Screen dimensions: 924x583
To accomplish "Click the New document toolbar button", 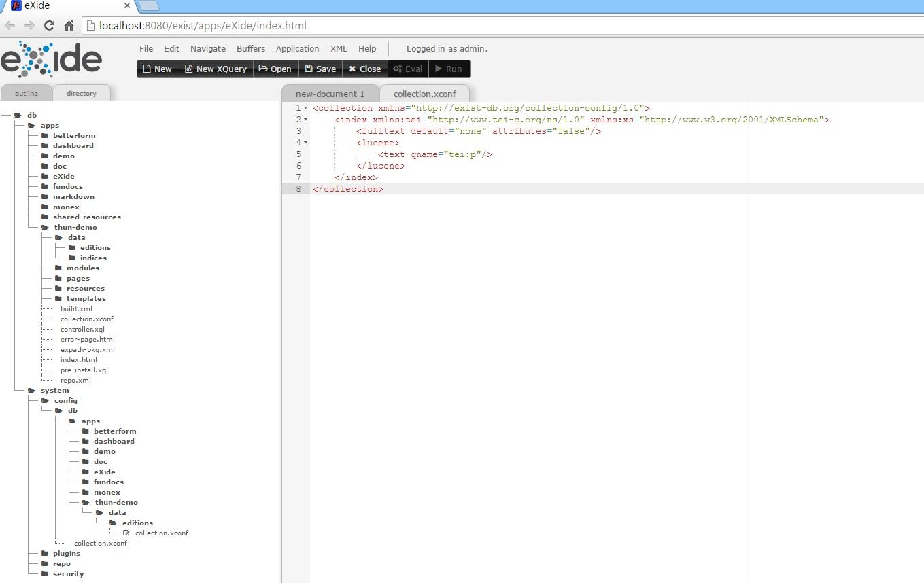I will tap(158, 69).
